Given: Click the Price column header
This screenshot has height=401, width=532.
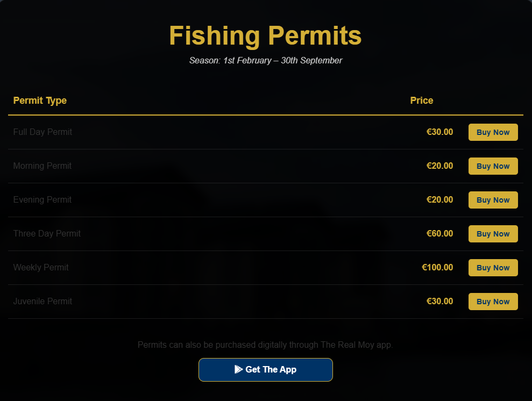Looking at the screenshot, I should [x=422, y=101].
